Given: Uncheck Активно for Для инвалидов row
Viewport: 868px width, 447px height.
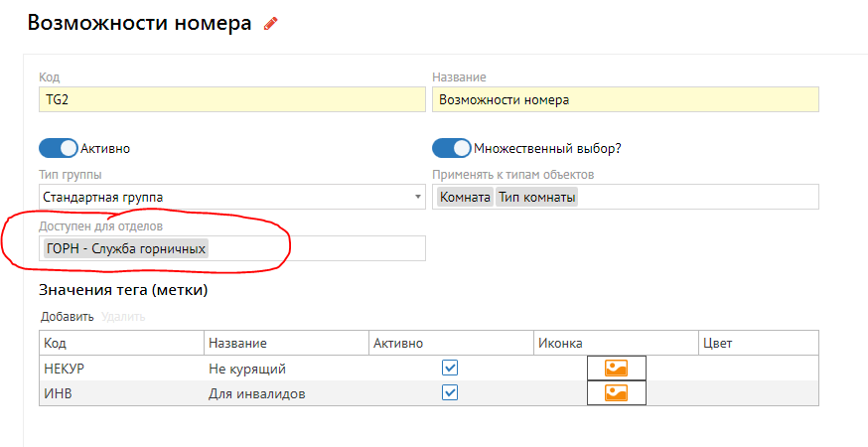Looking at the screenshot, I should [450, 392].
